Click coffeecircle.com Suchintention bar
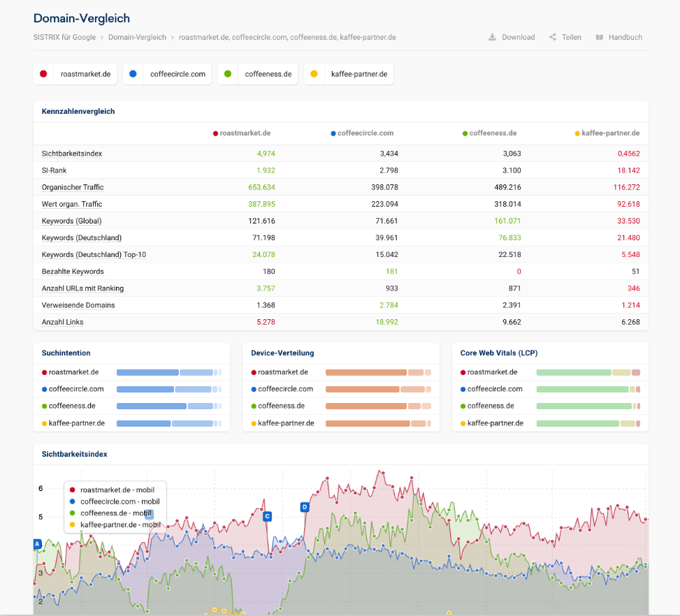The image size is (680, 616). 169,389
